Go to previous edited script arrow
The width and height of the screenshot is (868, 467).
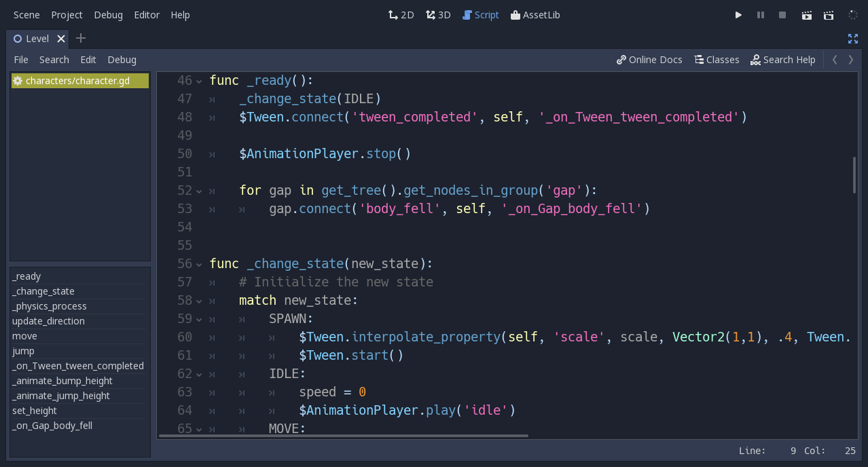pyautogui.click(x=835, y=60)
